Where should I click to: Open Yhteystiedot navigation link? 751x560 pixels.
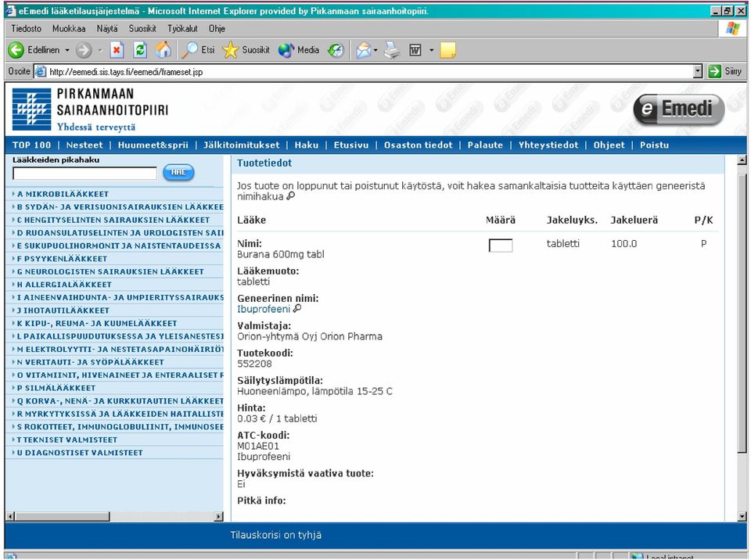click(548, 145)
